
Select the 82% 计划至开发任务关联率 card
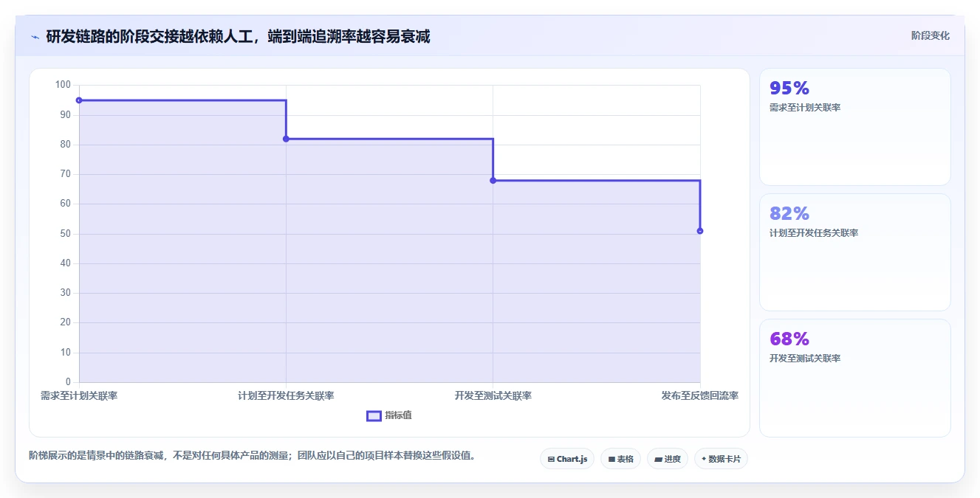(x=854, y=252)
